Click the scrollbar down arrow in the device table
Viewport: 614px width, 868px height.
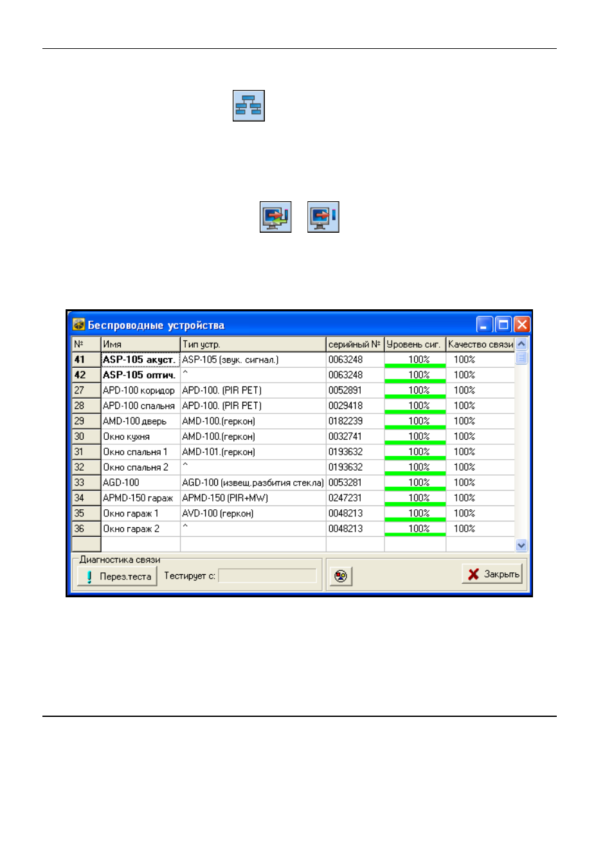[521, 545]
